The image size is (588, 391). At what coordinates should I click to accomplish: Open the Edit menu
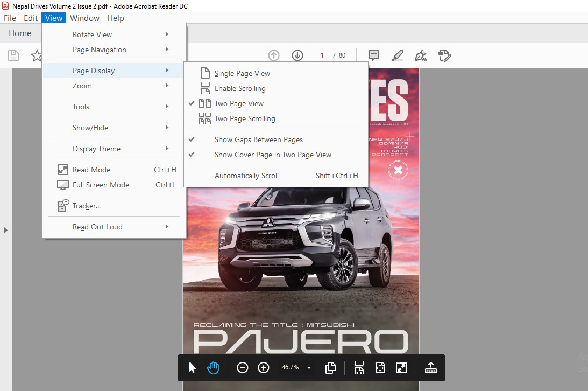(31, 18)
